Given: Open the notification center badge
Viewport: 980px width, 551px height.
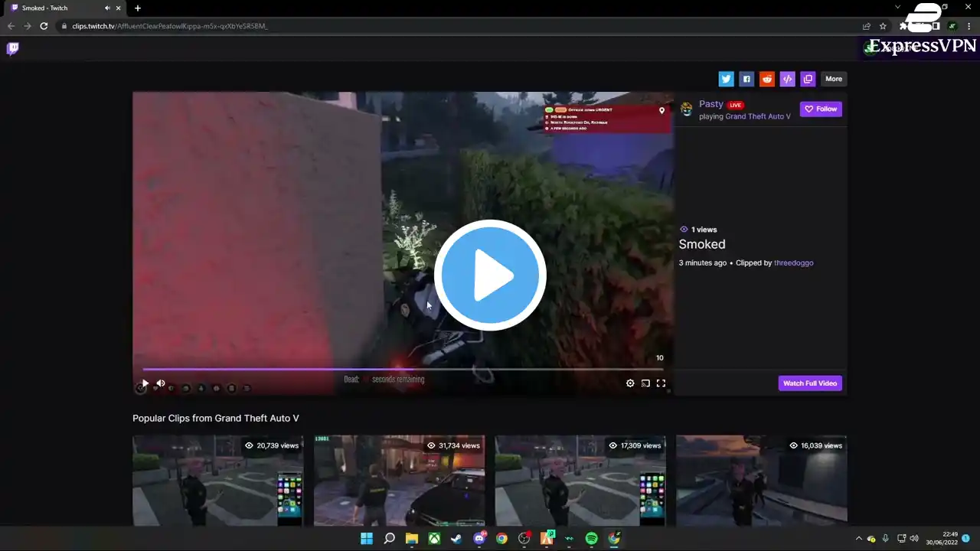Looking at the screenshot, I should [x=966, y=538].
